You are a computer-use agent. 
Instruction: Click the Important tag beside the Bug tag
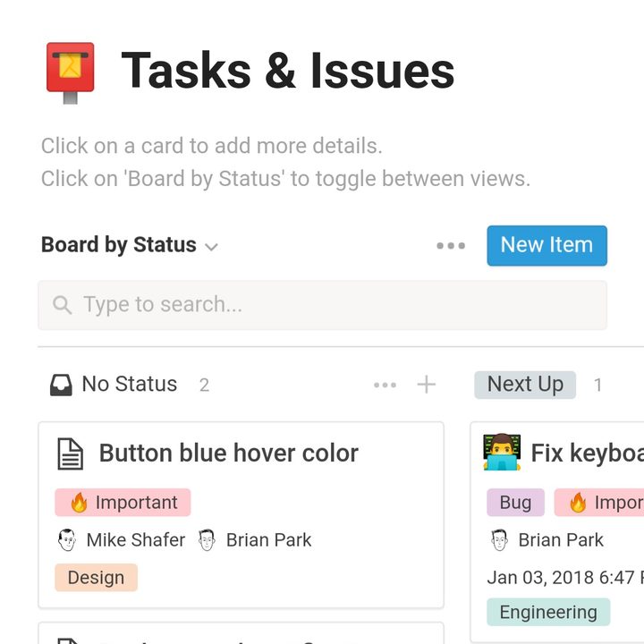[599, 503]
